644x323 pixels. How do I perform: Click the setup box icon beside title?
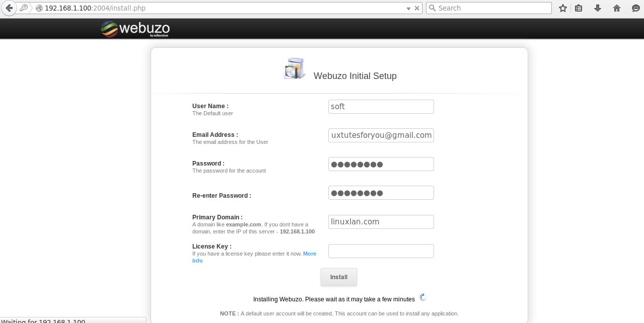pos(295,69)
